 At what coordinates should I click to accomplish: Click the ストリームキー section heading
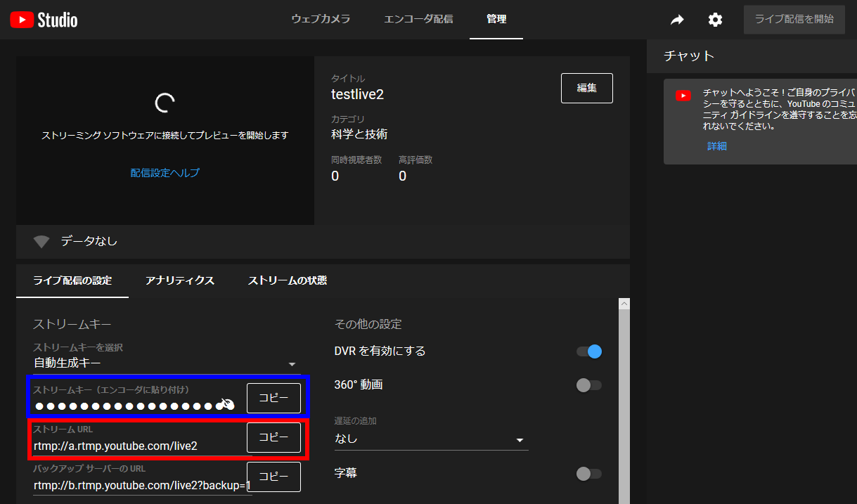[x=72, y=324]
